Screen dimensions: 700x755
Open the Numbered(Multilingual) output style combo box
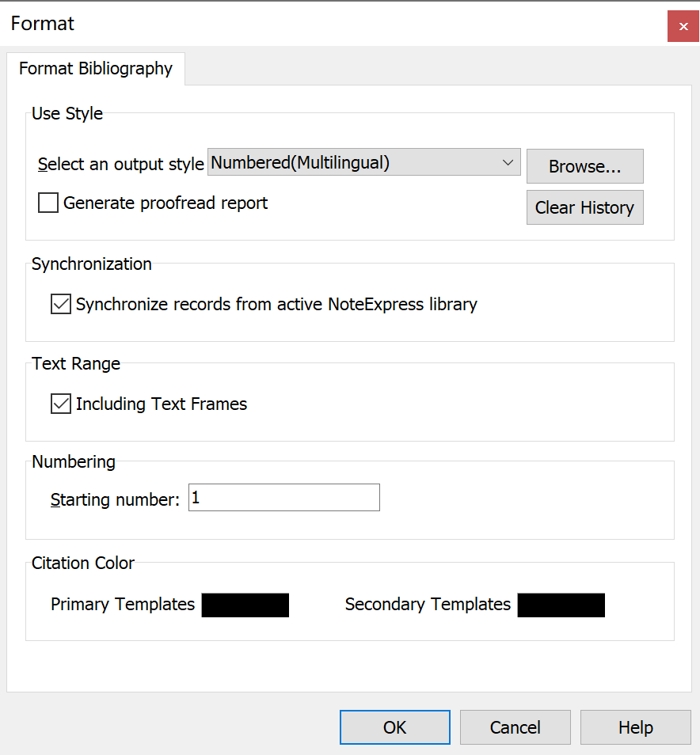(352, 163)
